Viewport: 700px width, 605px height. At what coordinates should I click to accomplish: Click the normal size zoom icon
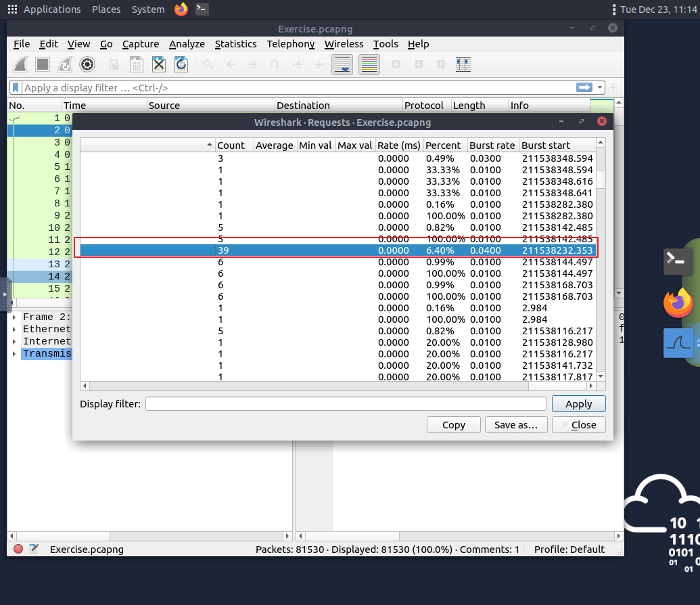[x=440, y=65]
